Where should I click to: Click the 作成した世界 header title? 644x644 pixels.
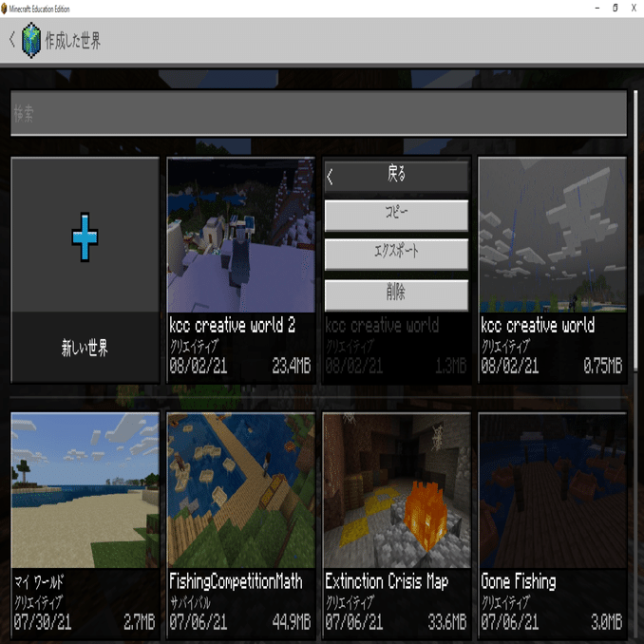(x=73, y=40)
